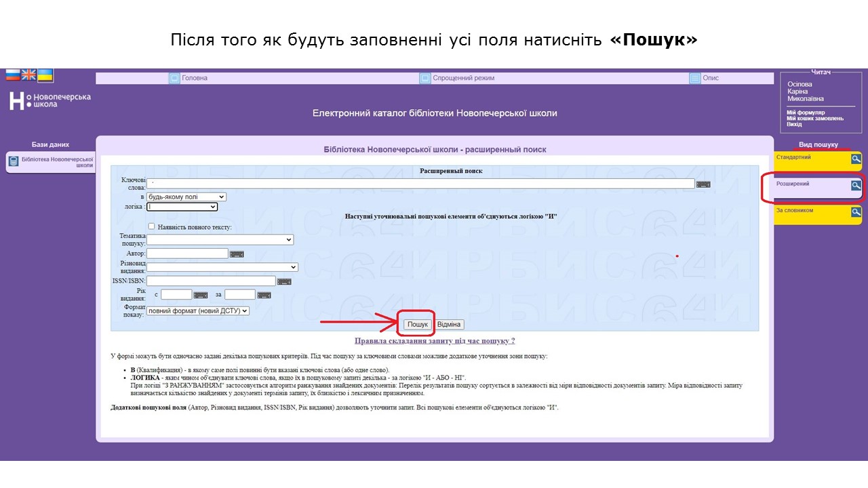
Task: Select the Ukrainian flag language icon
Action: coord(45,75)
